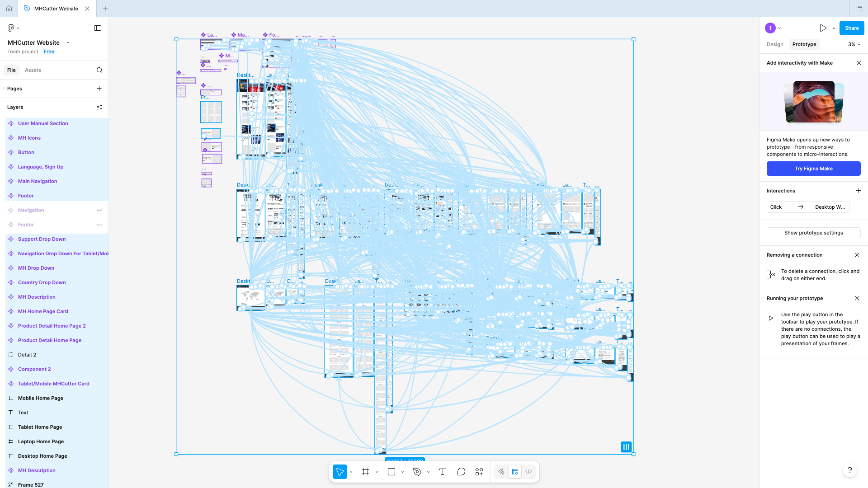Select the MH Home Page Card layer
Screen dimensions: 868x488
42,311
